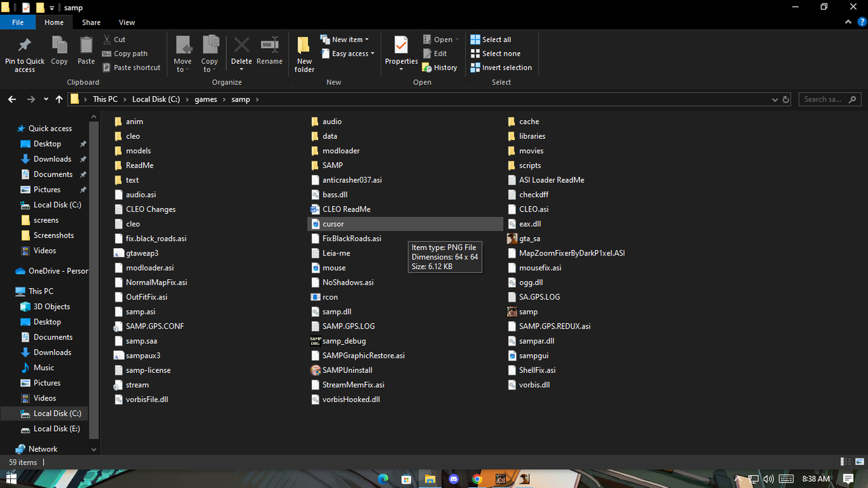
Task: Go forward using the forward arrow
Action: [31, 99]
